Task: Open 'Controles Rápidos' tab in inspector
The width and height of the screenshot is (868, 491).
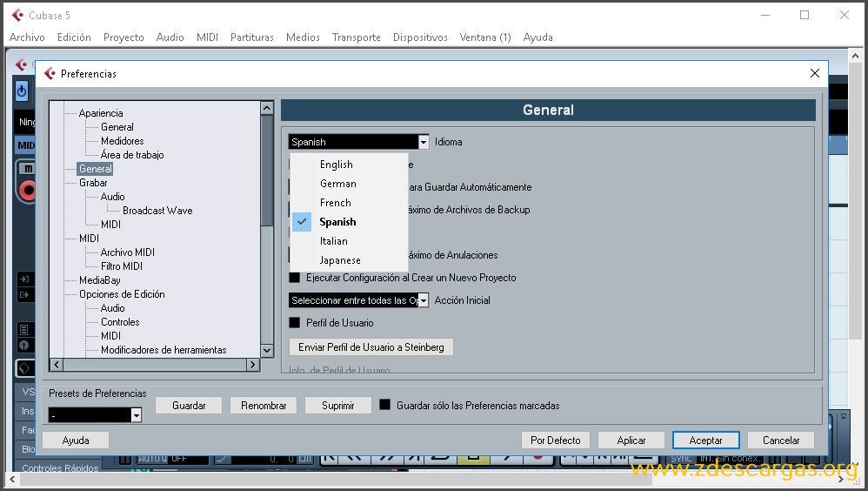Action: click(60, 468)
